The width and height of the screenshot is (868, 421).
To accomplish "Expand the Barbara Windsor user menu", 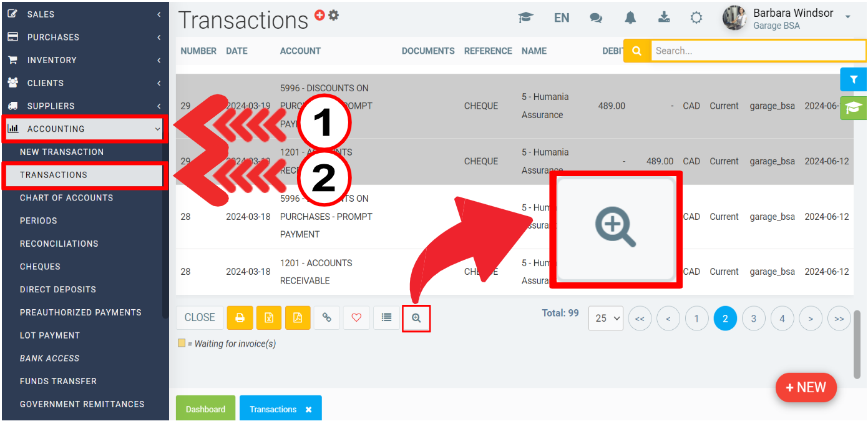I will 847,16.
